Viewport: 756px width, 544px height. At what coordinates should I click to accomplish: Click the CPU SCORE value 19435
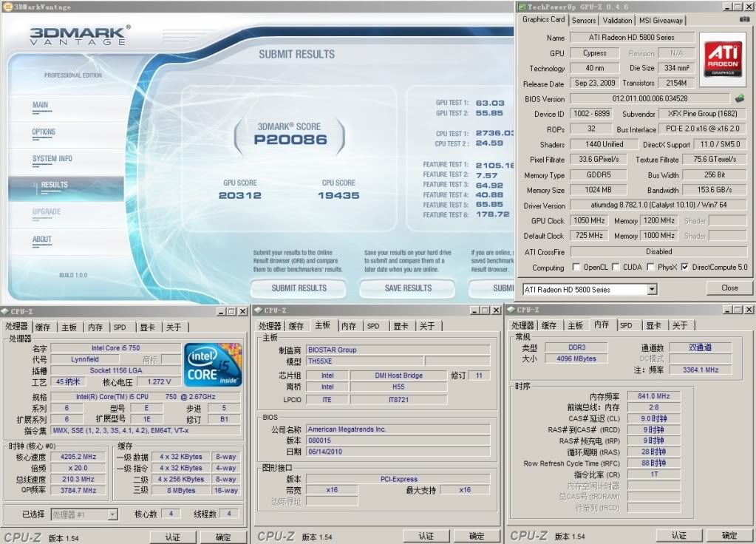pos(338,195)
